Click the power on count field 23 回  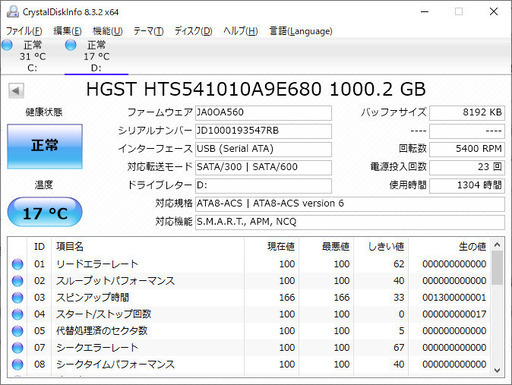click(467, 167)
